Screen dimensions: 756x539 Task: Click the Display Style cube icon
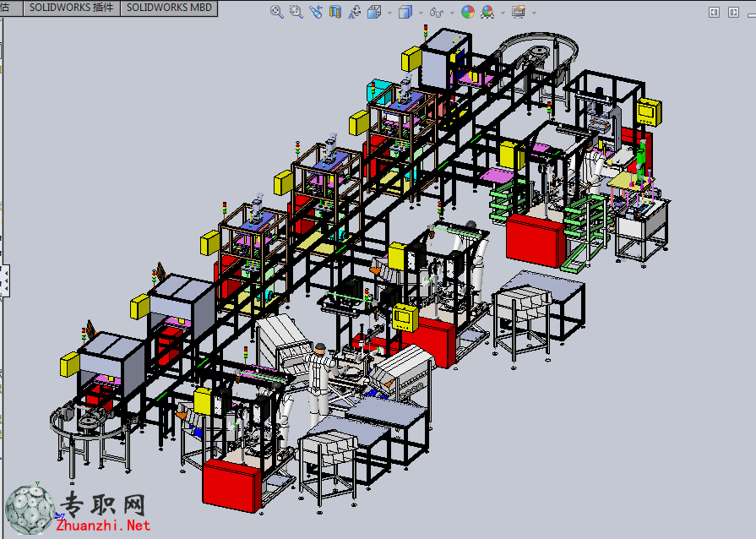click(x=405, y=12)
